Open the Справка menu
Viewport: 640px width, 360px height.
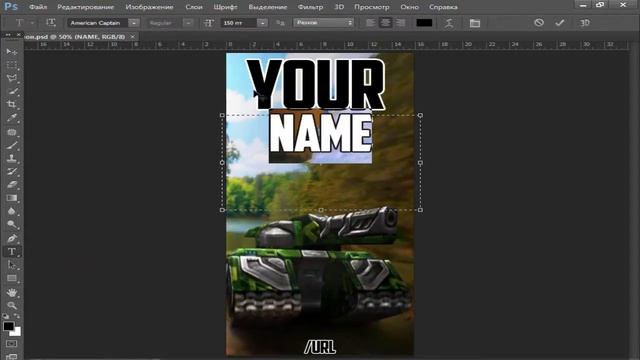pyautogui.click(x=443, y=7)
